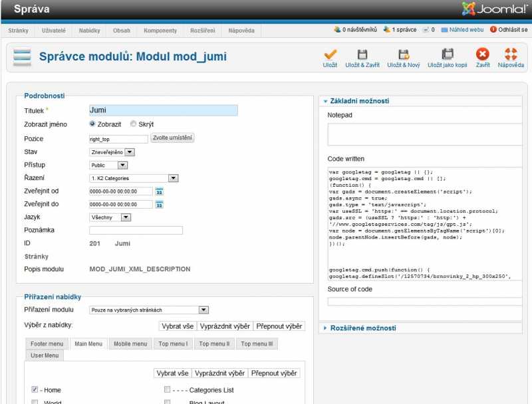This screenshot has height=404, width=532.
Task: Click the Uložit jako kopii icon
Action: click(447, 55)
